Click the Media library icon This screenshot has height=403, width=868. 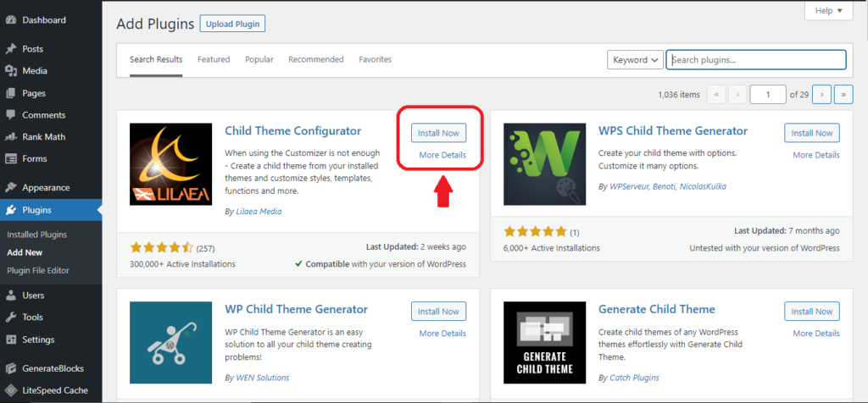(10, 71)
